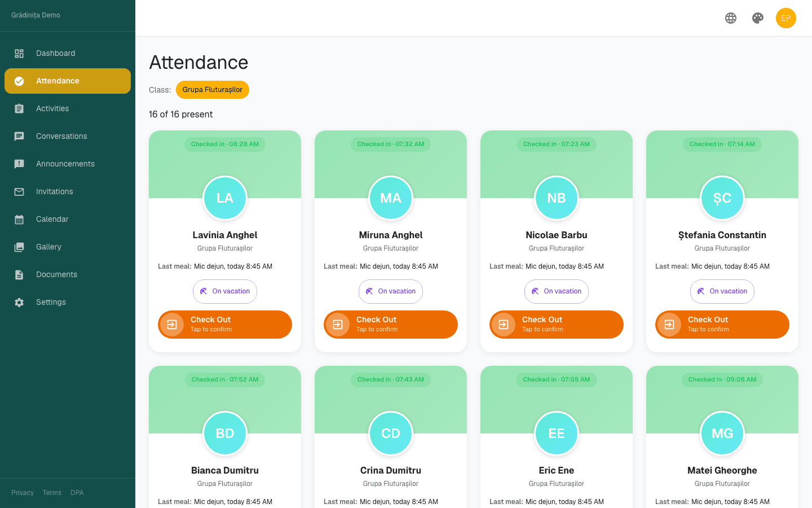Click the MA avatar of Miruna Anghel
The height and width of the screenshot is (508, 812).
(x=391, y=198)
